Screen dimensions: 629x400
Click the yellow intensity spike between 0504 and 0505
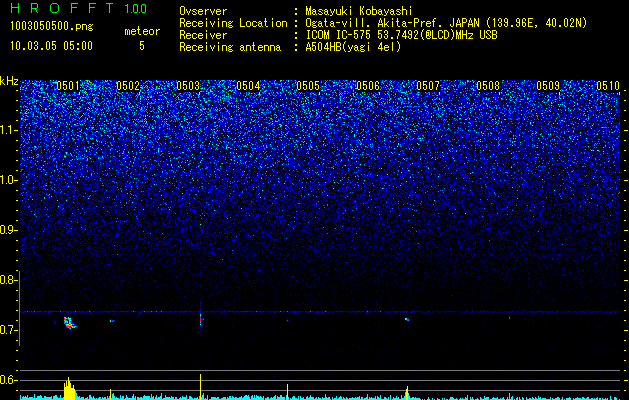(287, 392)
